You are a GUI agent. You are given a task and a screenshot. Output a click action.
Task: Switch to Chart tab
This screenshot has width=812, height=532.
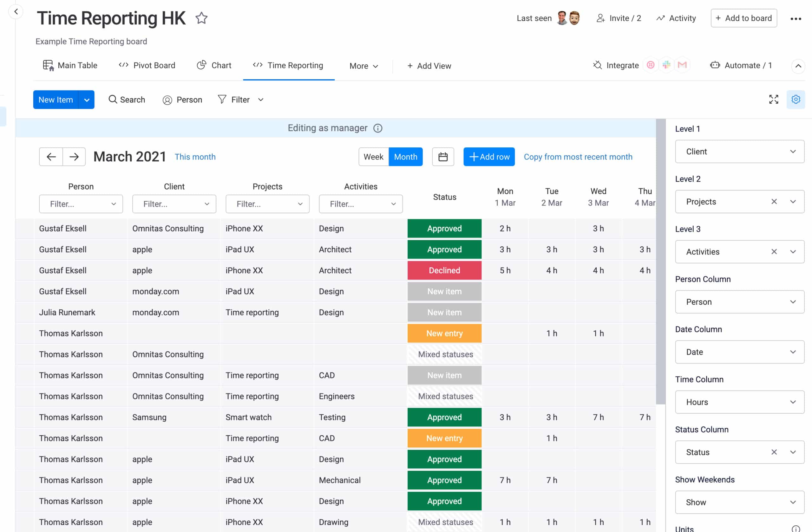pos(214,65)
